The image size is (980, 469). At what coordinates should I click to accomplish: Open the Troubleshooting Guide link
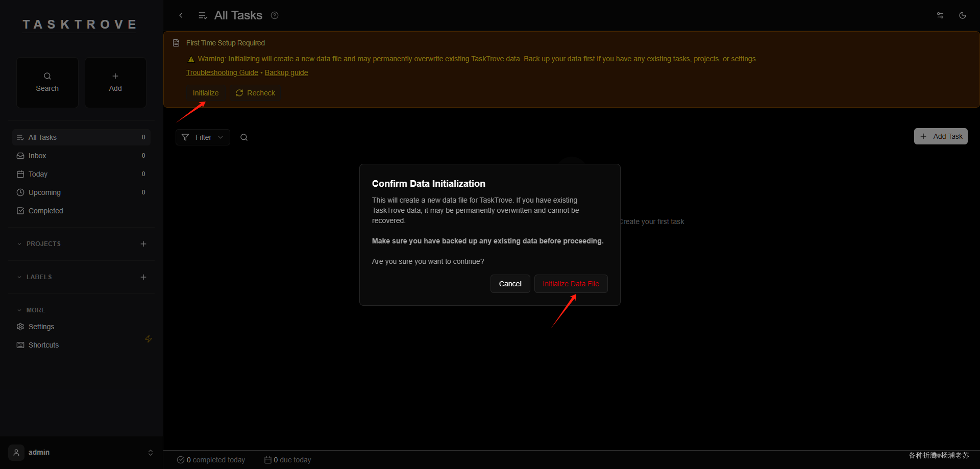(222, 72)
